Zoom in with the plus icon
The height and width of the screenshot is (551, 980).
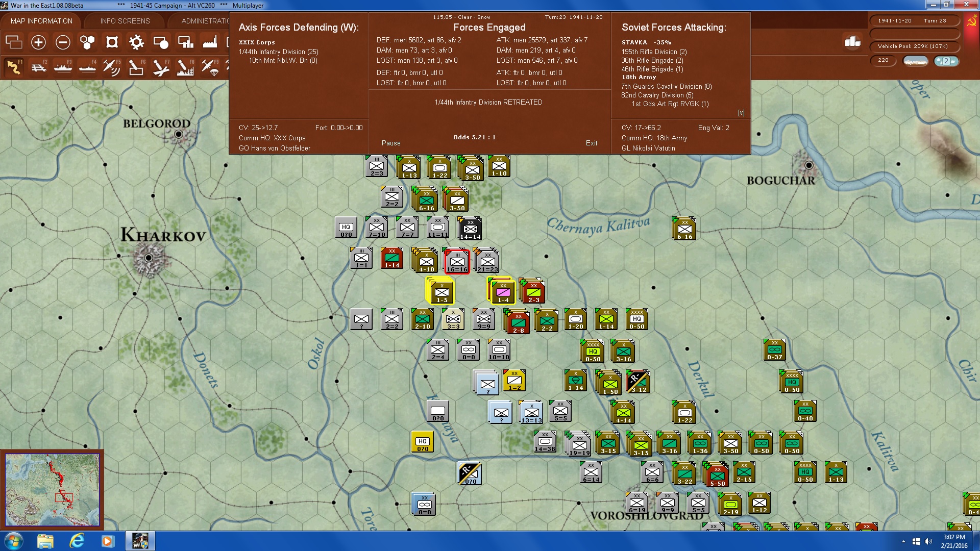(x=38, y=42)
